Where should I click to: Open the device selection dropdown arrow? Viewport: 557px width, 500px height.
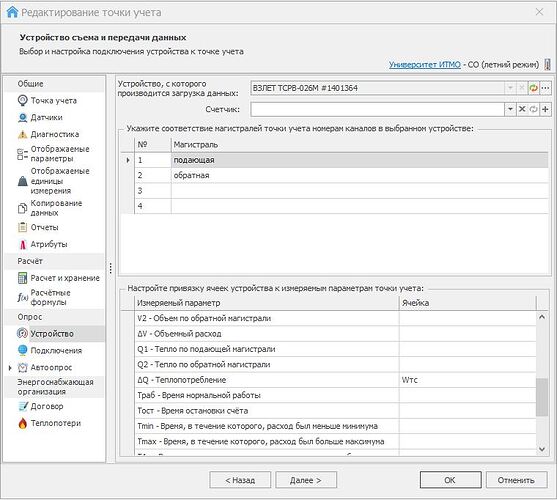tap(510, 88)
